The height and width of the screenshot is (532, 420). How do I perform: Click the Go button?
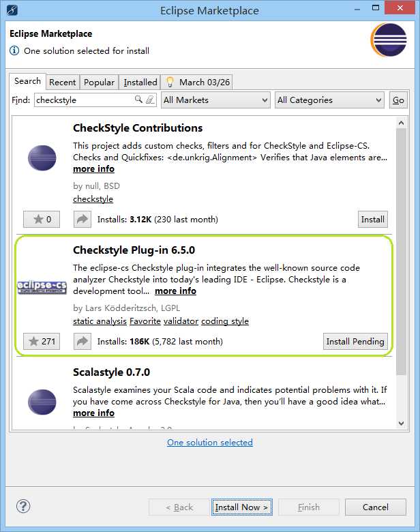tap(398, 100)
